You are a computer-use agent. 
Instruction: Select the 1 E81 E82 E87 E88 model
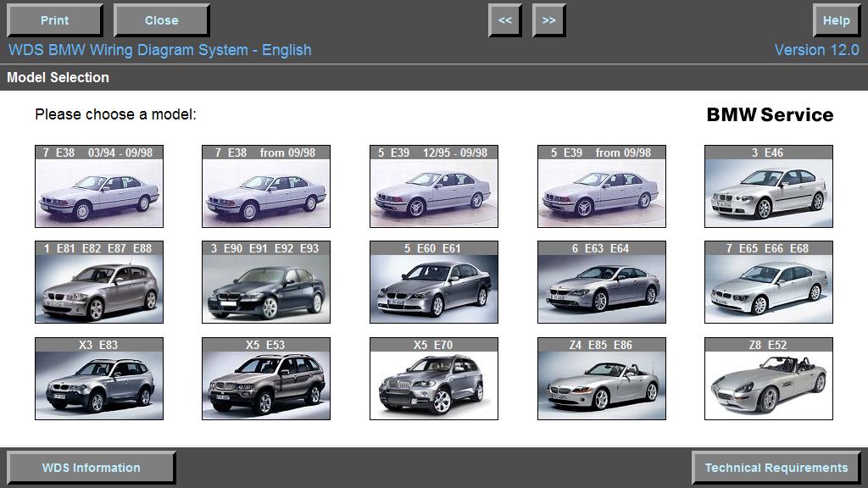[99, 282]
